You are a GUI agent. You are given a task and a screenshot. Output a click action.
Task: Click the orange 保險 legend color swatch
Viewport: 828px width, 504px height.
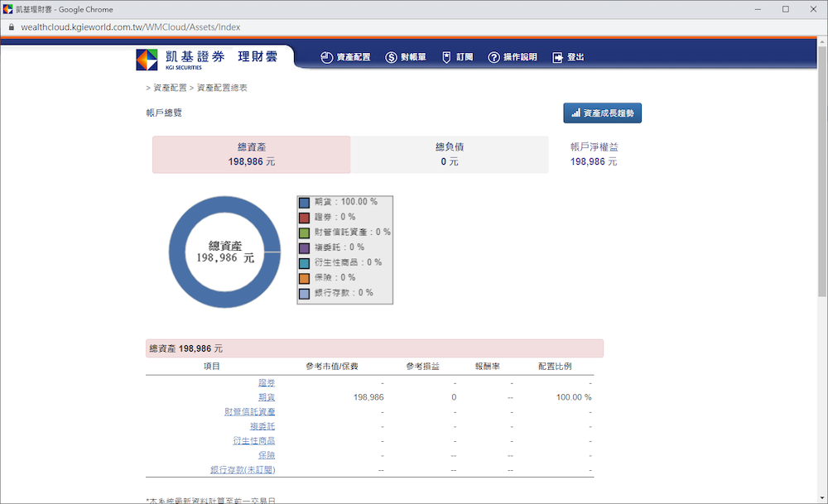click(x=305, y=277)
